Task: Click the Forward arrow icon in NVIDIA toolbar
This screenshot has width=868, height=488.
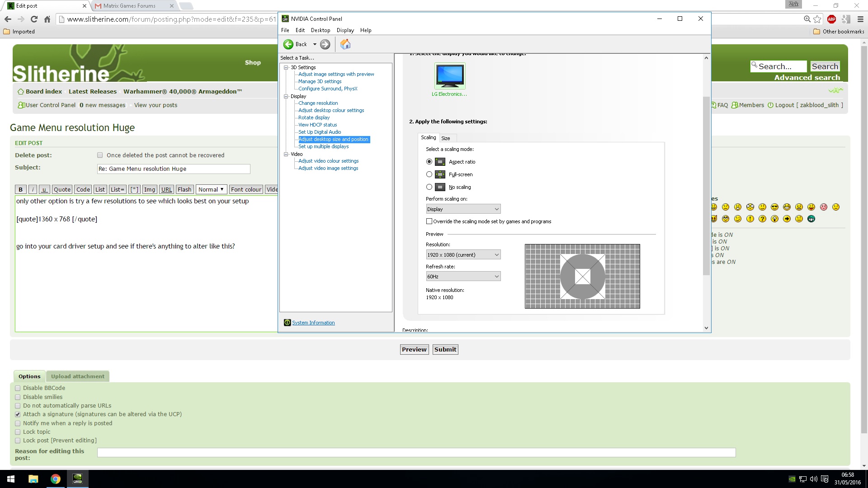Action: [325, 44]
